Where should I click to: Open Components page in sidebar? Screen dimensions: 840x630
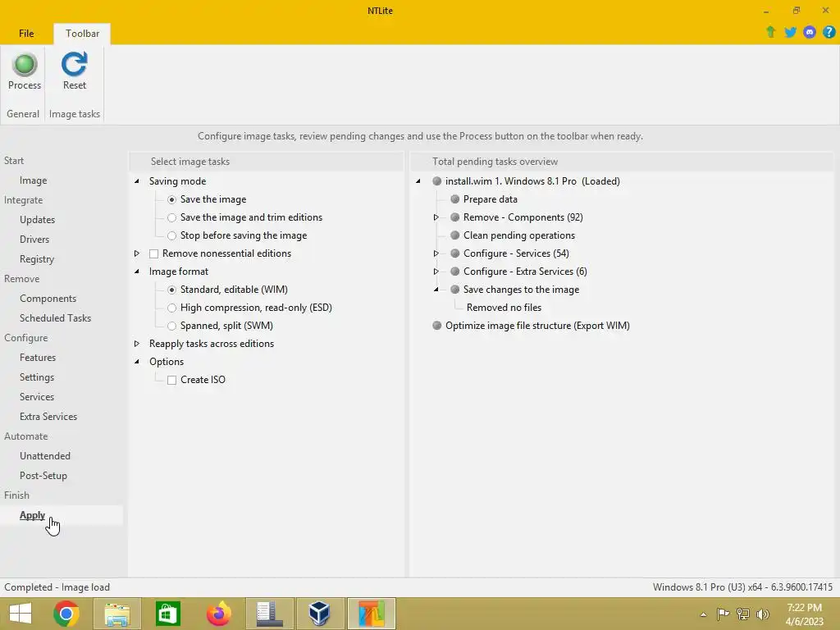pos(48,299)
